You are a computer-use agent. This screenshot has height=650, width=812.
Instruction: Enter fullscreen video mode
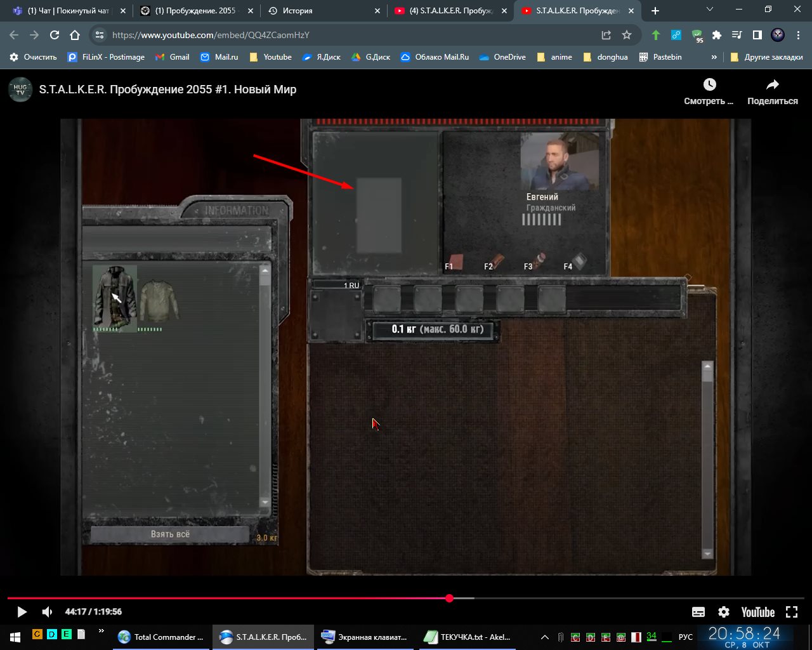tap(791, 612)
